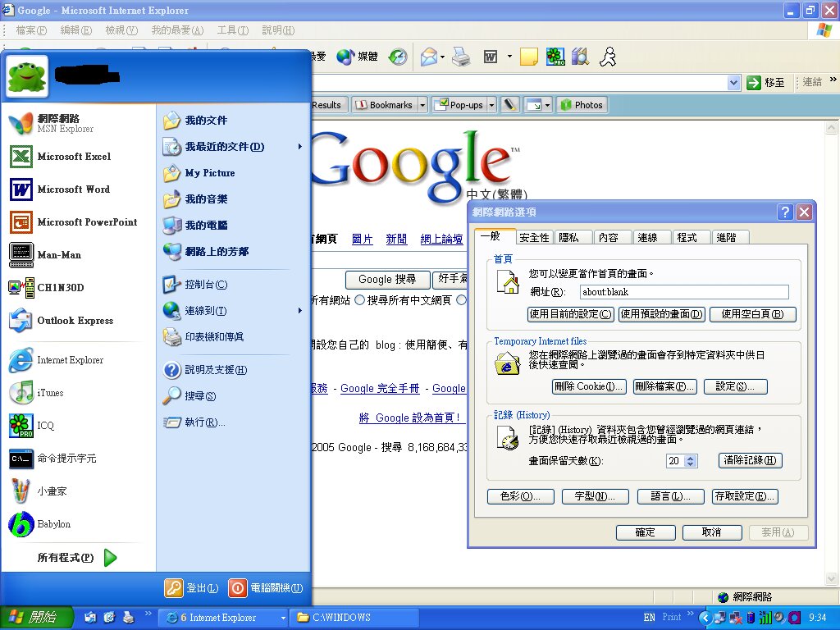Viewport: 840px width, 630px height.
Task: Open 所有程式 all programs list
Action: [x=77, y=558]
